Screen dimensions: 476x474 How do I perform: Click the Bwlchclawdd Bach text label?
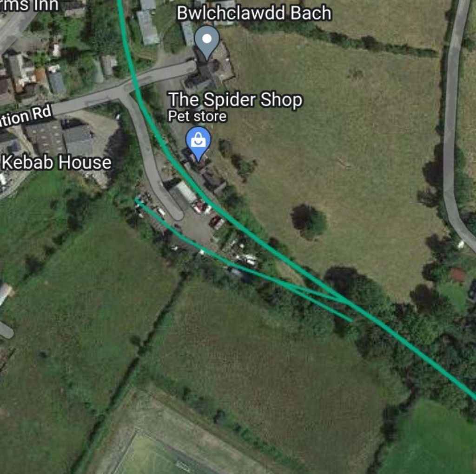(254, 13)
